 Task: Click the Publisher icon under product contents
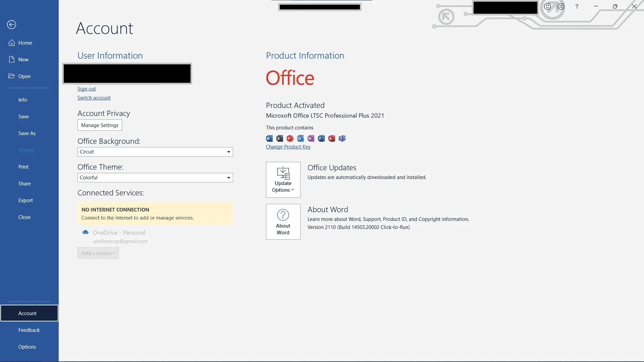321,138
